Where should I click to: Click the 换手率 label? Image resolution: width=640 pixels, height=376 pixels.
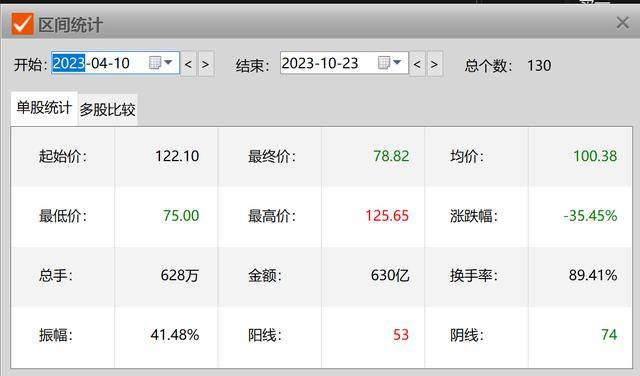[474, 275]
